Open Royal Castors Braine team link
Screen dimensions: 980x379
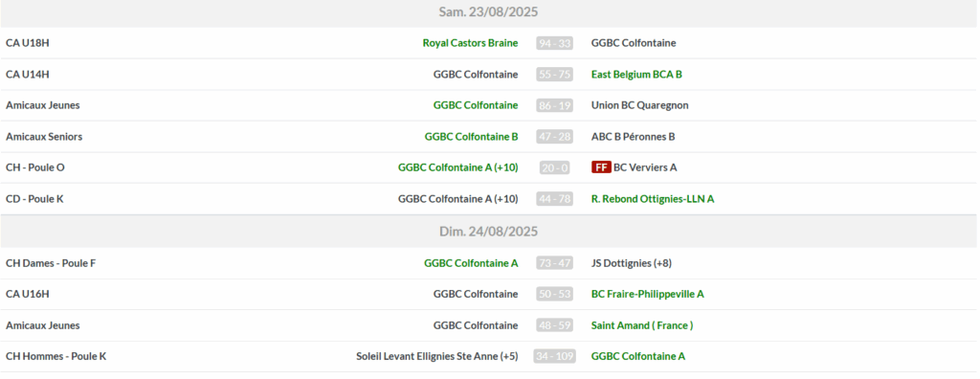click(470, 43)
